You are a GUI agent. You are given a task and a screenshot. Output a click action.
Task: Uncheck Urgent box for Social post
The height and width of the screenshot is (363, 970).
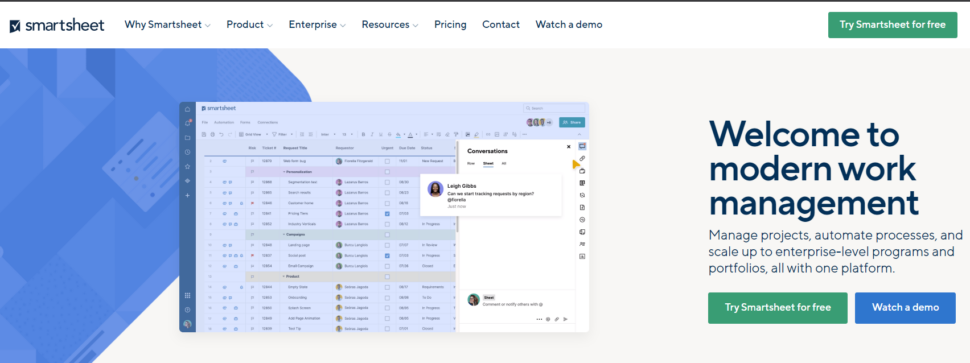(387, 255)
